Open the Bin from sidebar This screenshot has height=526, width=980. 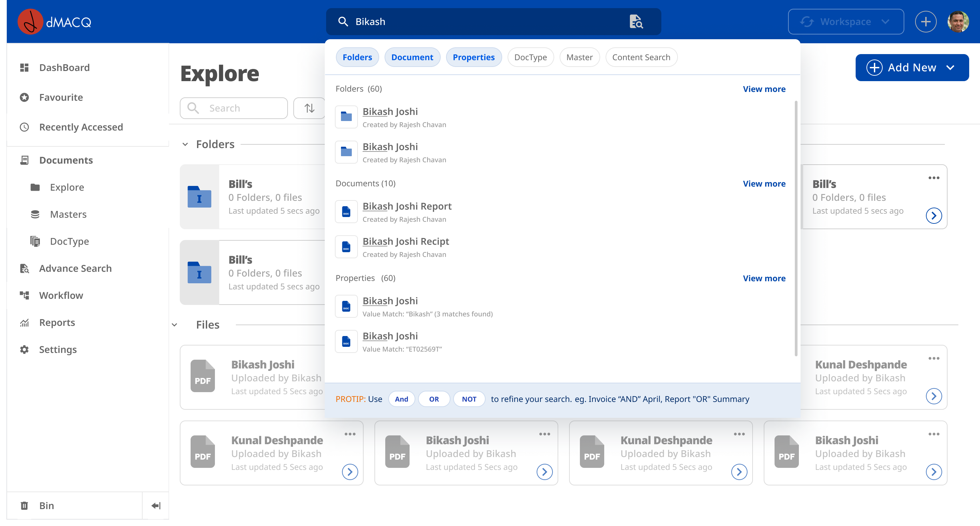pyautogui.click(x=46, y=505)
